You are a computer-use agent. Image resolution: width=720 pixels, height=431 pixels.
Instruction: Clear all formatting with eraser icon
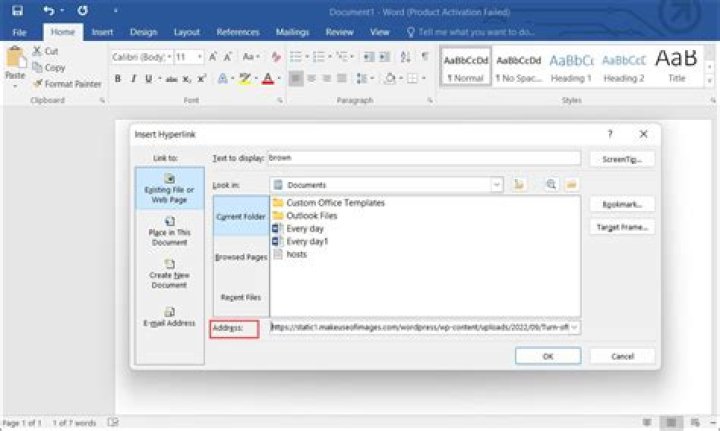[x=276, y=57]
